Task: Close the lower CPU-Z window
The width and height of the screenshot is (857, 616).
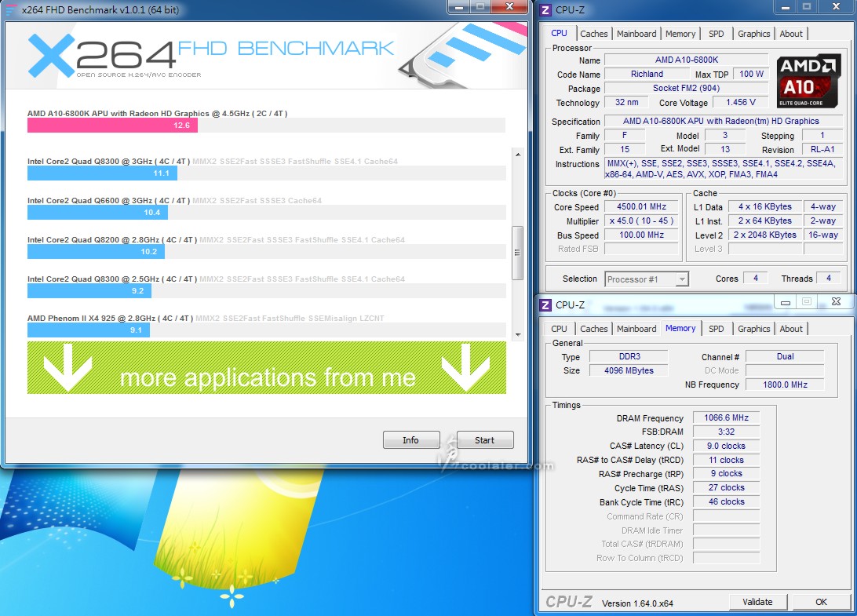Action: (x=835, y=301)
